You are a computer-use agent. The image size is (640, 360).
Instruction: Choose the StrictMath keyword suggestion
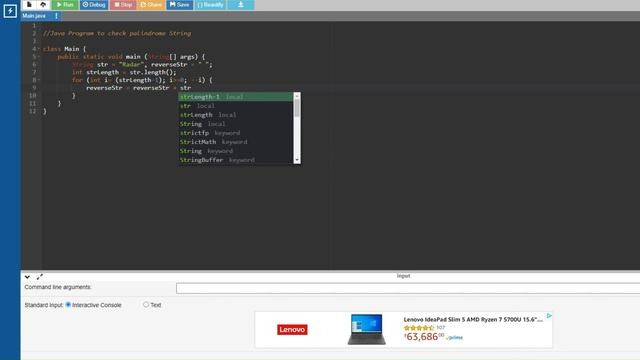coord(236,142)
